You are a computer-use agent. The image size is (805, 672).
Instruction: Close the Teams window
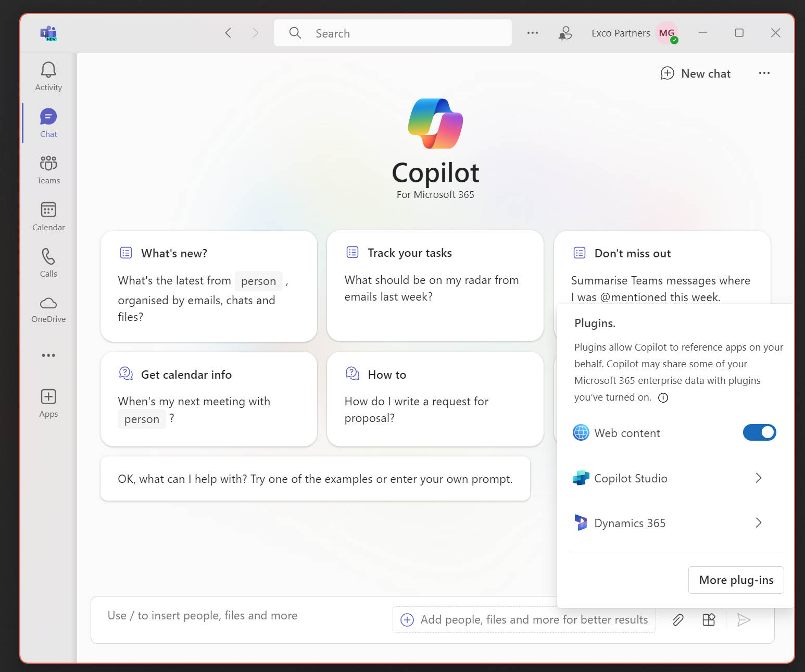(776, 33)
